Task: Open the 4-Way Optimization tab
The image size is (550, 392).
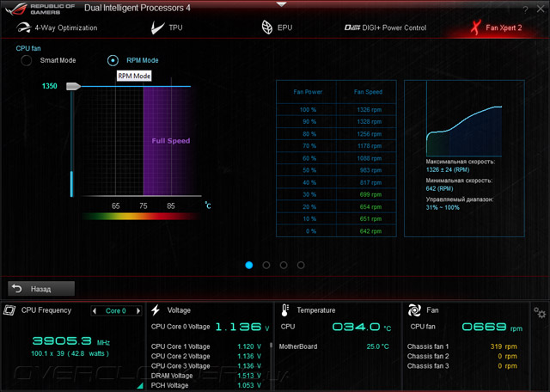Action: pos(57,28)
